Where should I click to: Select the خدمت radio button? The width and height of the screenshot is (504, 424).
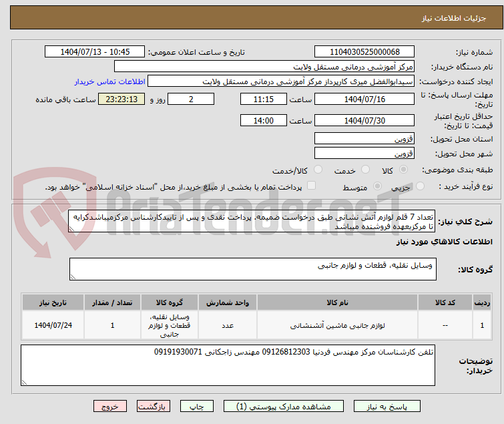click(x=365, y=170)
